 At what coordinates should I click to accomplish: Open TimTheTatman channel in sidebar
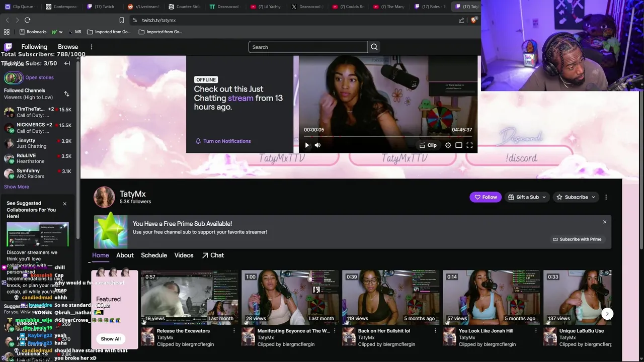click(38, 112)
